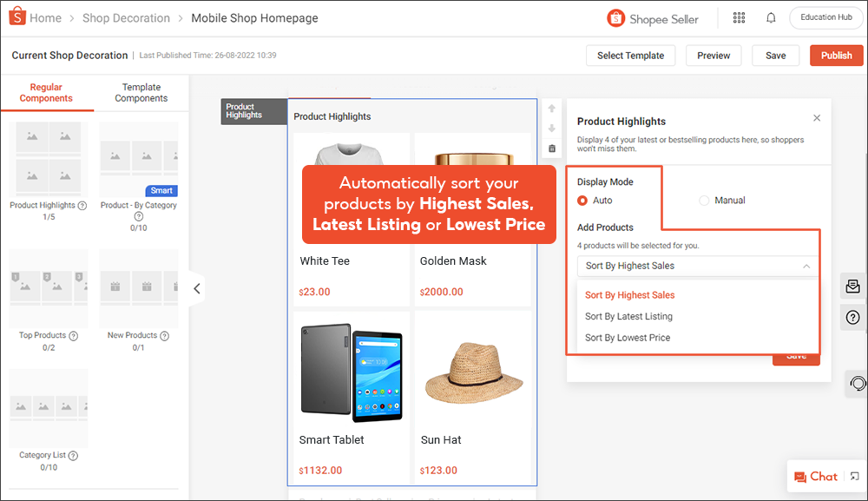Collapse the components sidebar with arrow
The height and width of the screenshot is (501, 868).
click(197, 288)
